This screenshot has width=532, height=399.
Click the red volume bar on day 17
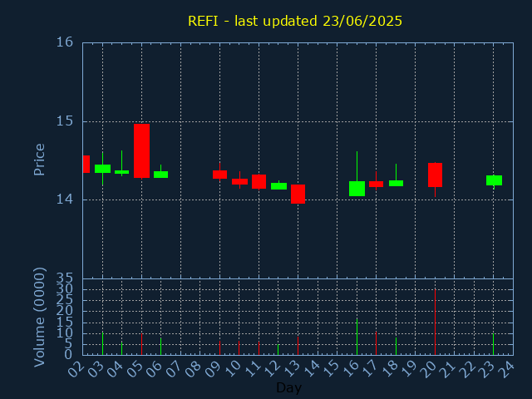(x=376, y=343)
